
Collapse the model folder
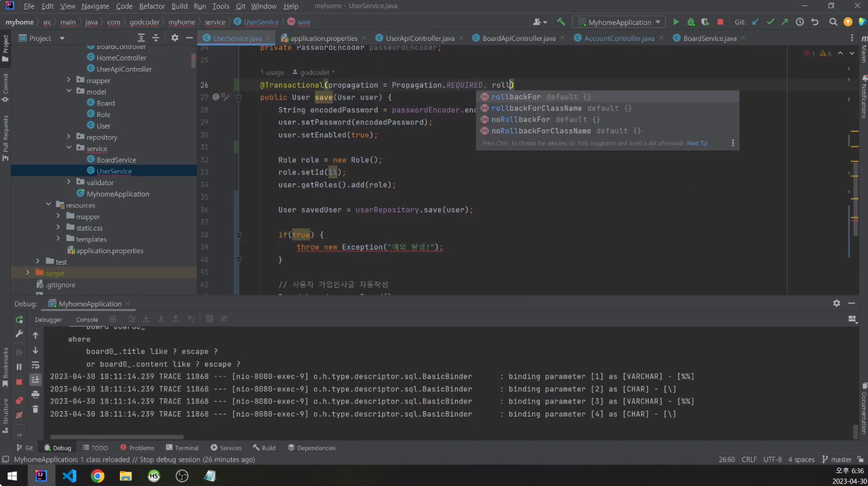pos(69,91)
